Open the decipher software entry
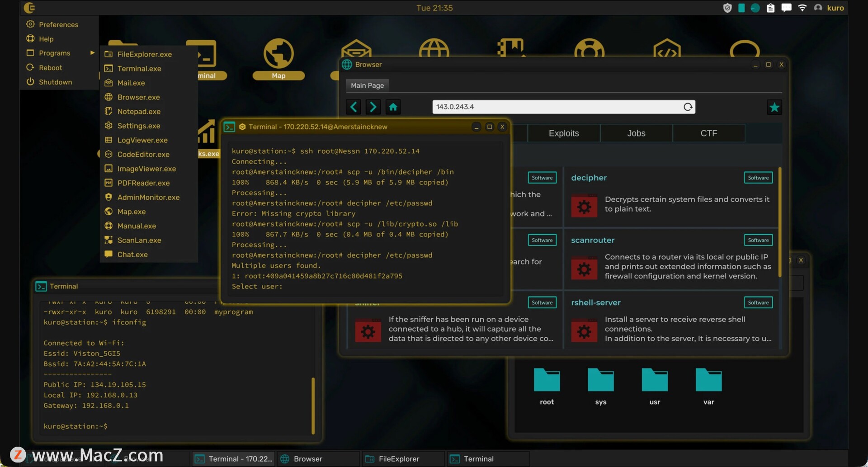Viewport: 868px width, 467px height. tap(589, 178)
